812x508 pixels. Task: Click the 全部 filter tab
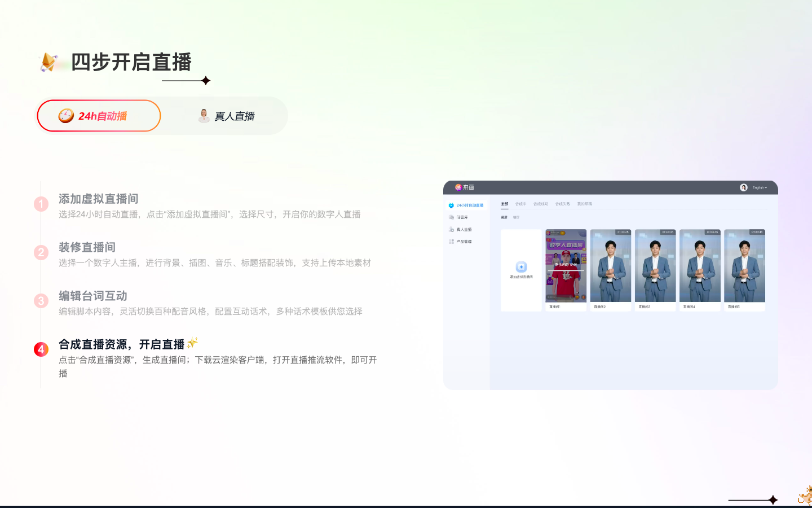pyautogui.click(x=504, y=204)
